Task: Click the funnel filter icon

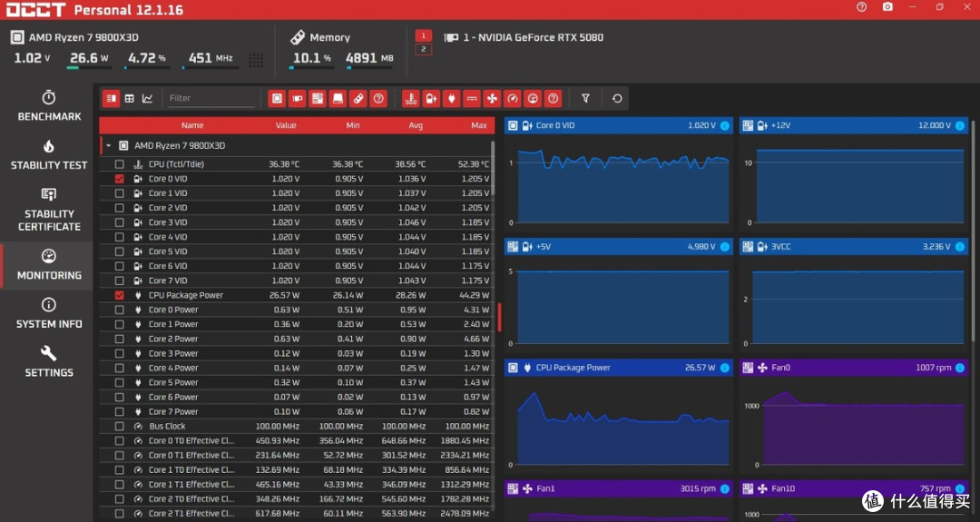Action: tap(585, 98)
